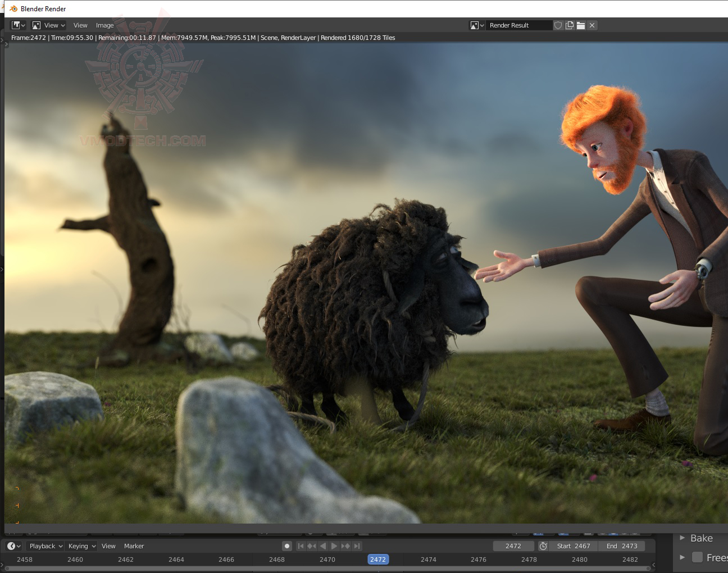The image size is (728, 573).
Task: Click frame 2462 on the timeline
Action: point(126,560)
